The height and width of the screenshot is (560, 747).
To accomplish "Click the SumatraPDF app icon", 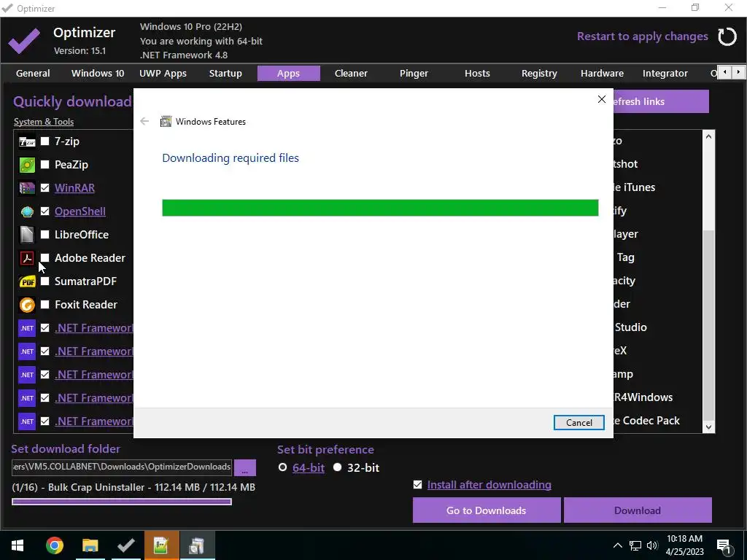I will coord(27,281).
